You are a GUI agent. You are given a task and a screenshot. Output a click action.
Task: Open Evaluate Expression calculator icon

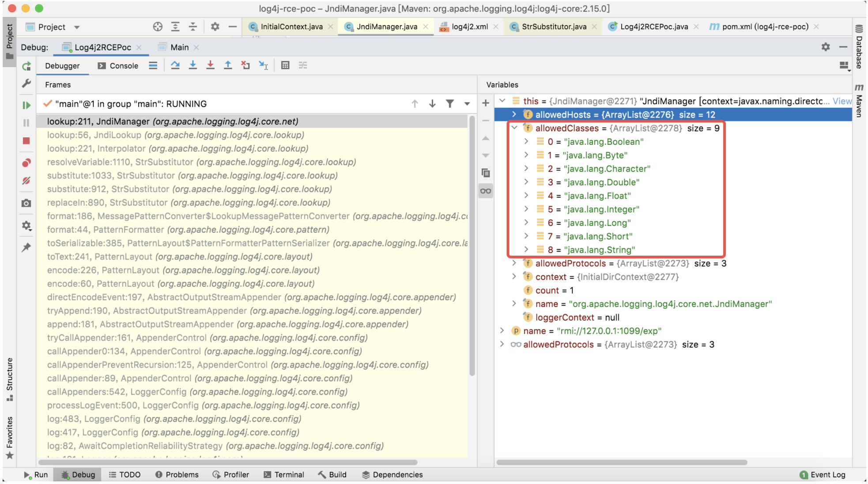coord(285,65)
